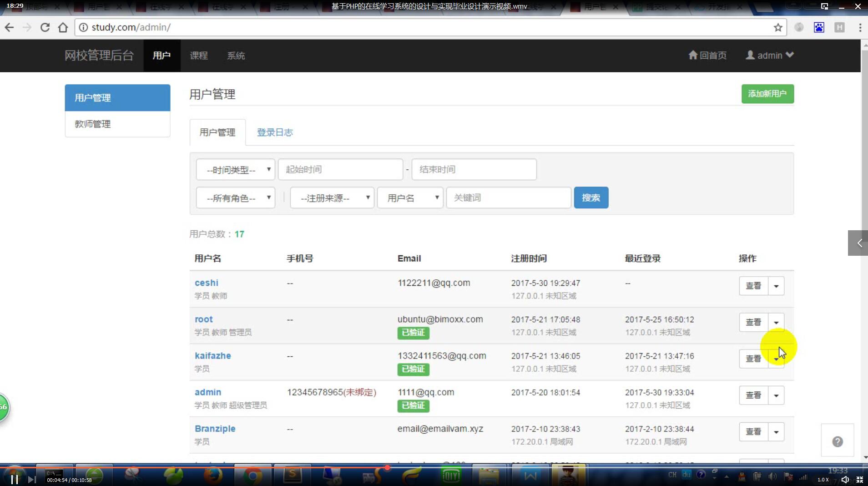Go back with the browser back arrow
This screenshot has height=486, width=868.
[9, 27]
